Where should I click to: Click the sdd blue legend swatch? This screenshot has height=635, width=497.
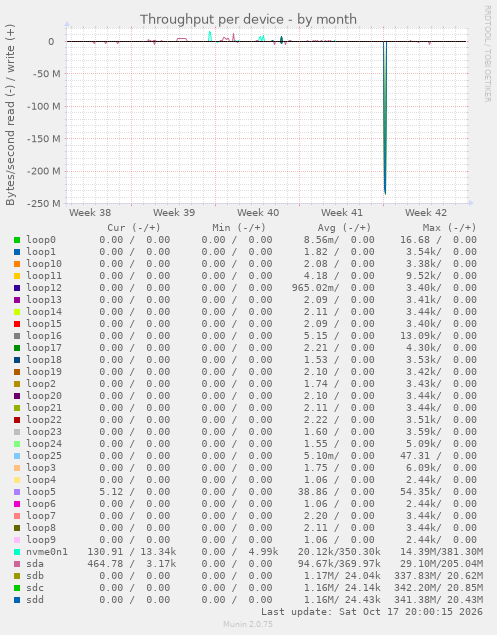pos(17,600)
